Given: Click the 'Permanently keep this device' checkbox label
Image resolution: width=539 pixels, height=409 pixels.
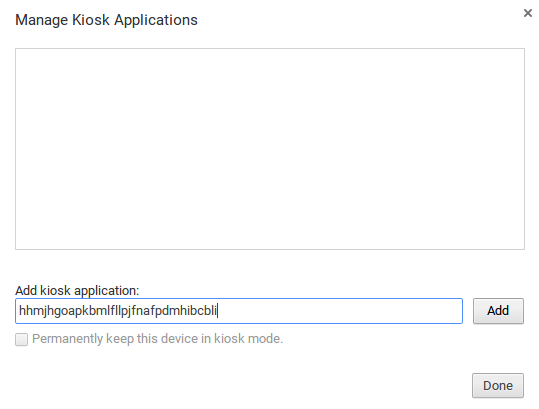Looking at the screenshot, I should click(157, 339).
